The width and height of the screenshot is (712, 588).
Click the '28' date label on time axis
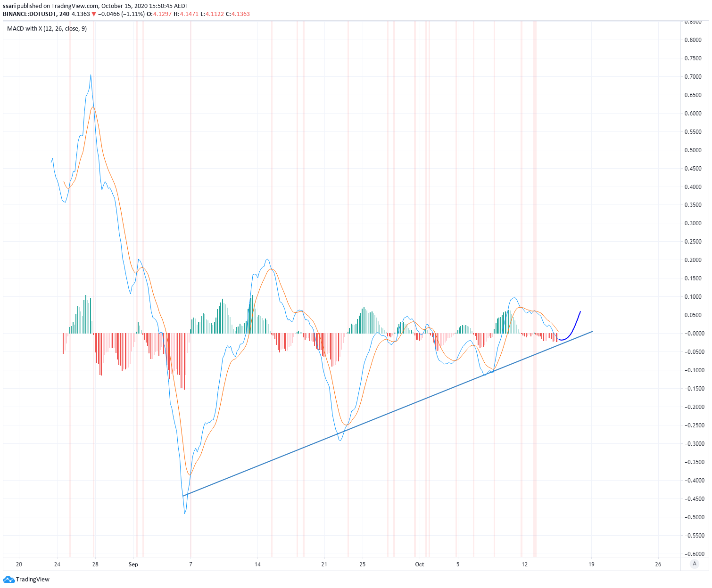(95, 564)
